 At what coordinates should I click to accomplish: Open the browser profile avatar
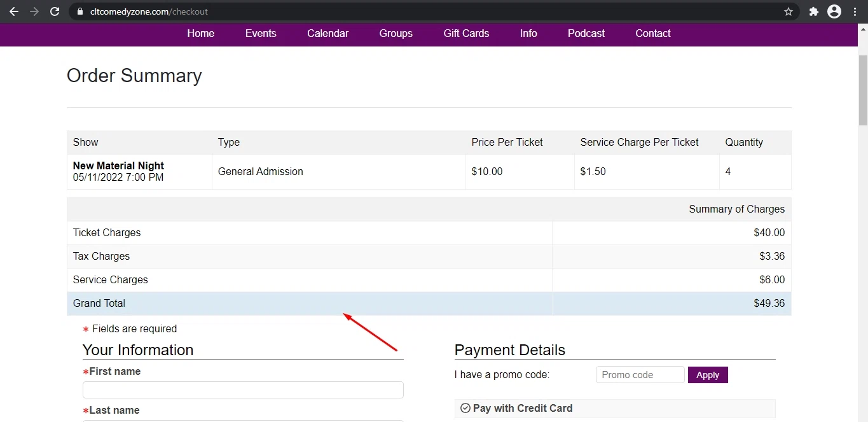coord(834,11)
